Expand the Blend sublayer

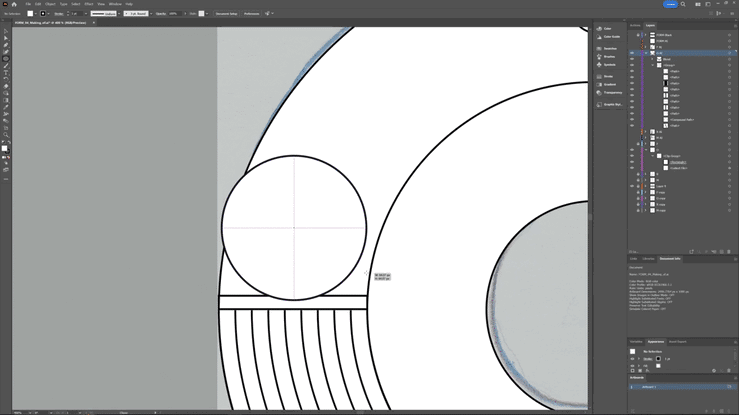(x=653, y=59)
